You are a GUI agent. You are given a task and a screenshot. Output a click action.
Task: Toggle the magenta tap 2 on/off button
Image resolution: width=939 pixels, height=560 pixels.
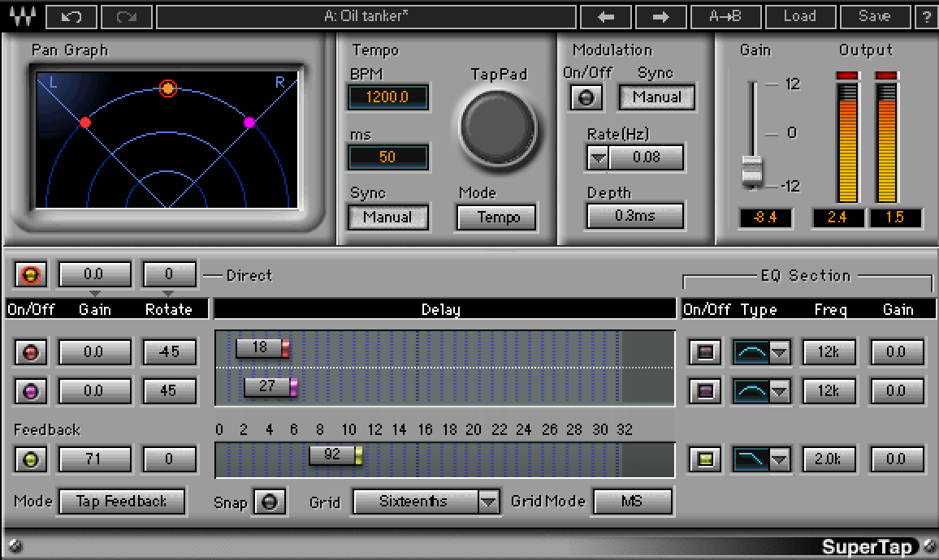(31, 391)
